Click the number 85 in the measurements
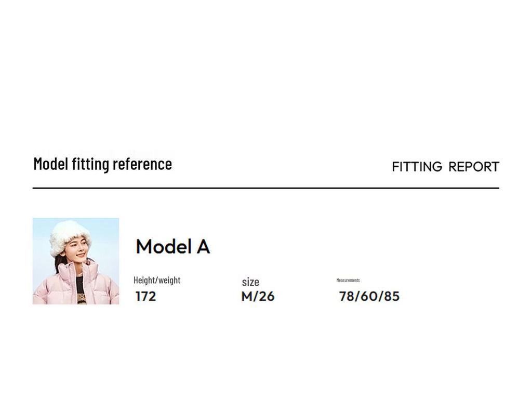This screenshot has height=399, width=532. [x=392, y=297]
